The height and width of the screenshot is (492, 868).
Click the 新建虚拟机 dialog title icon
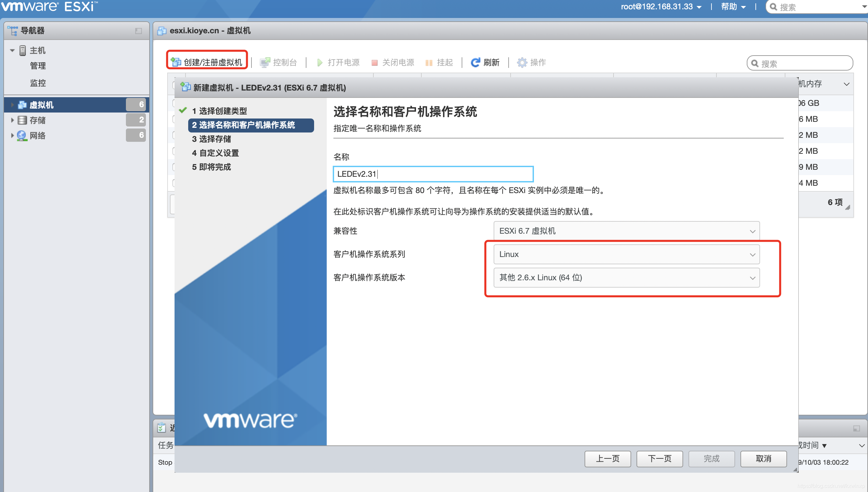point(186,87)
